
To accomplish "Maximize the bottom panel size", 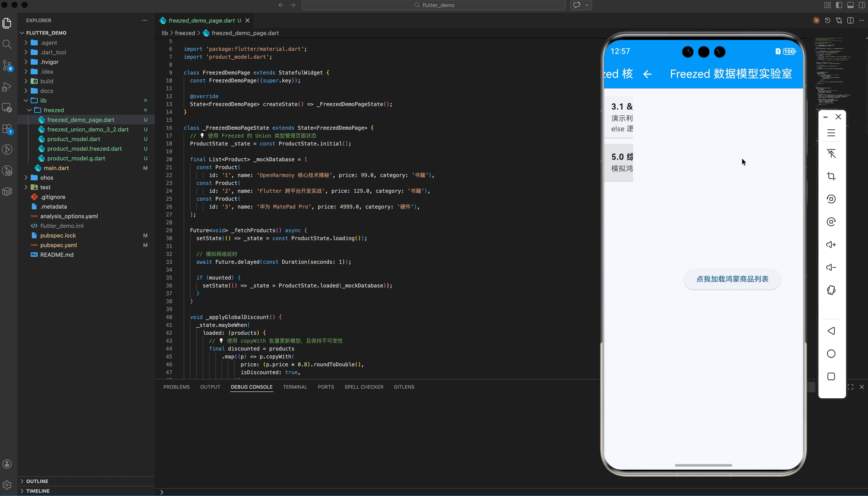I will coord(850,387).
